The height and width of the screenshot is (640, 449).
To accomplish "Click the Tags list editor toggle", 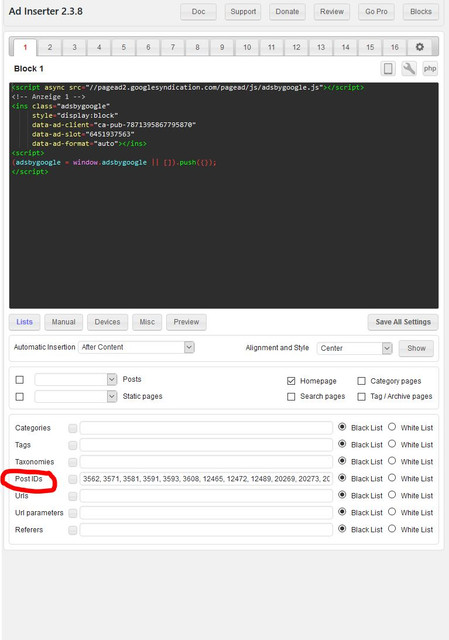I will click(73, 445).
